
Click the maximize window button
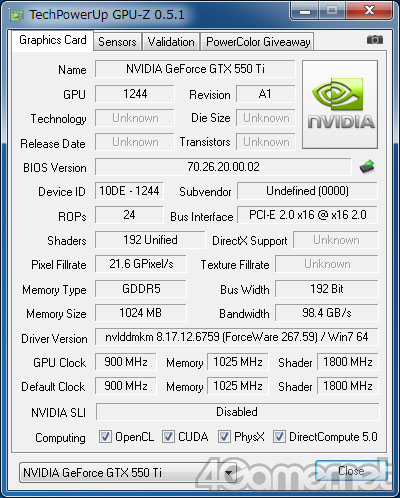[332, 11]
